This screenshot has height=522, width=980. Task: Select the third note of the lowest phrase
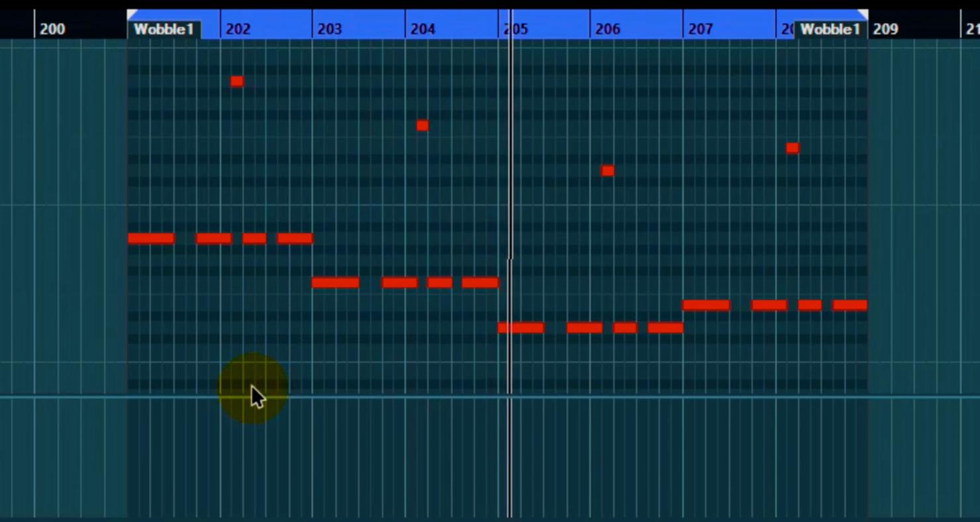point(625,327)
